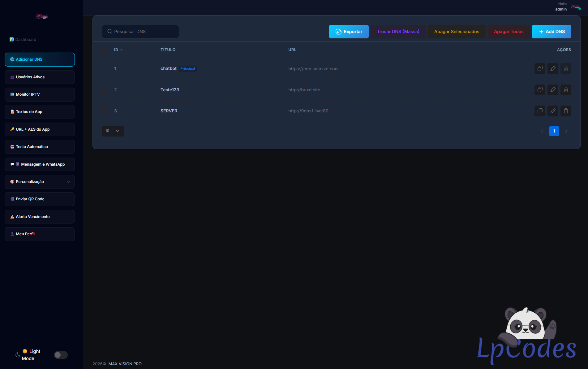Click the admin avatar icon
Screen dimensions: 588x369
tap(576, 7)
